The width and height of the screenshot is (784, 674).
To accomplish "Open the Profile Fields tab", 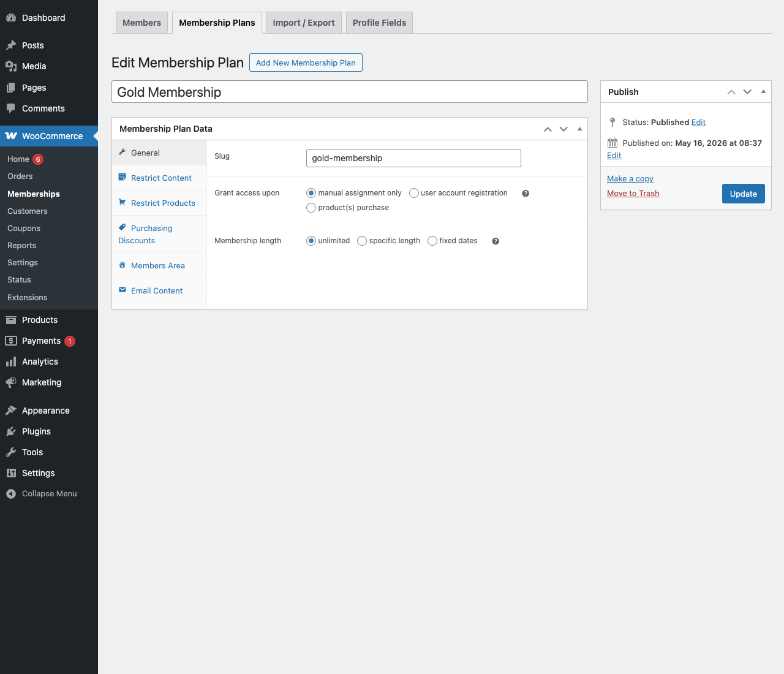I will click(x=379, y=23).
